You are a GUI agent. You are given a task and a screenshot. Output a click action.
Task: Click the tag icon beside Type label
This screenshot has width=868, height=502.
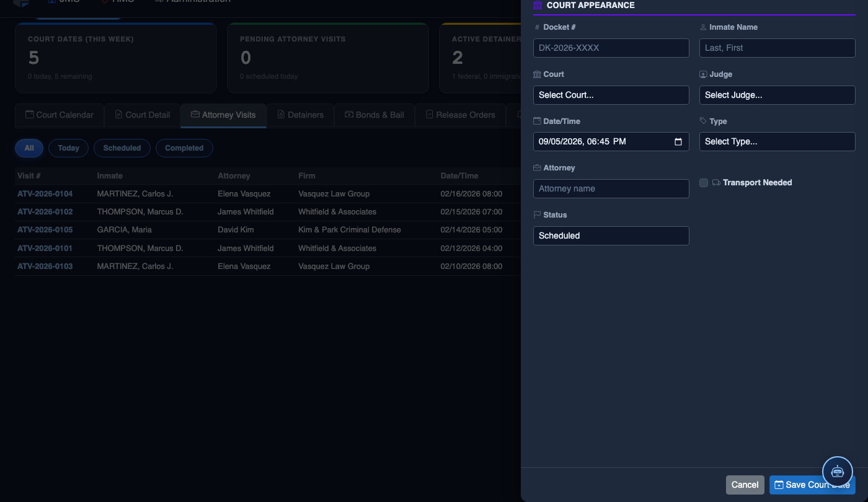[x=703, y=121]
